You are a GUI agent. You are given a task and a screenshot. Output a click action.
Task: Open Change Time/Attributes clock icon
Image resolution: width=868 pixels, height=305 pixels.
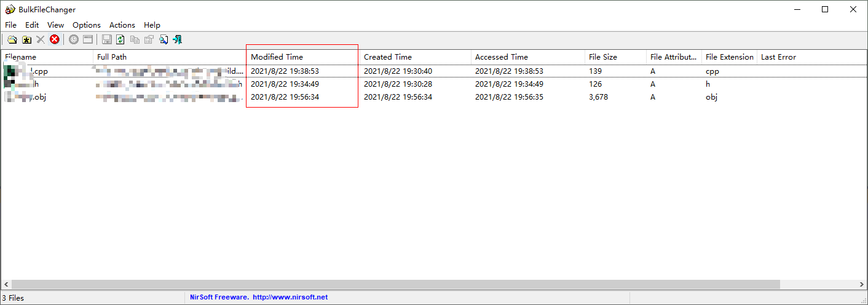coord(74,39)
